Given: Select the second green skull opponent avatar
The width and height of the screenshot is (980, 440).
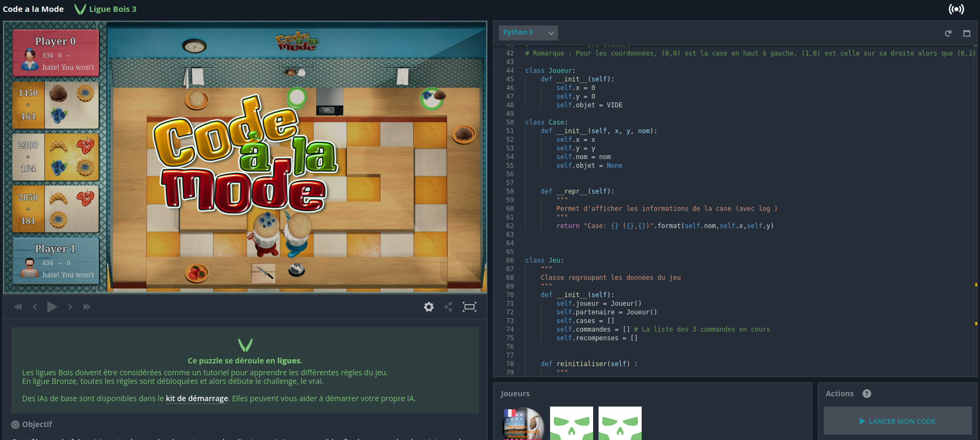Looking at the screenshot, I should tap(572, 424).
